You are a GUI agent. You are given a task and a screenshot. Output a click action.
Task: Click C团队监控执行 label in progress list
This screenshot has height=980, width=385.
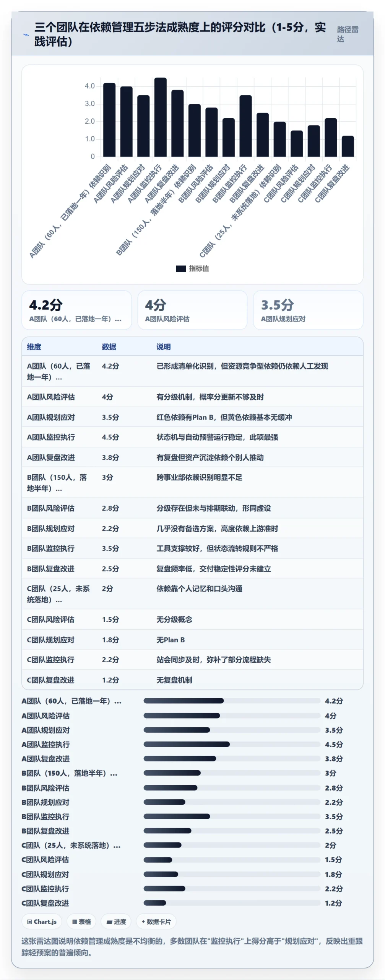pos(45,889)
